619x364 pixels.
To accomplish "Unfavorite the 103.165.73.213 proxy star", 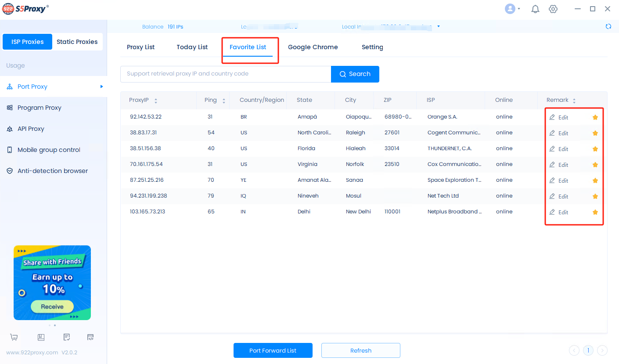I will tap(595, 212).
